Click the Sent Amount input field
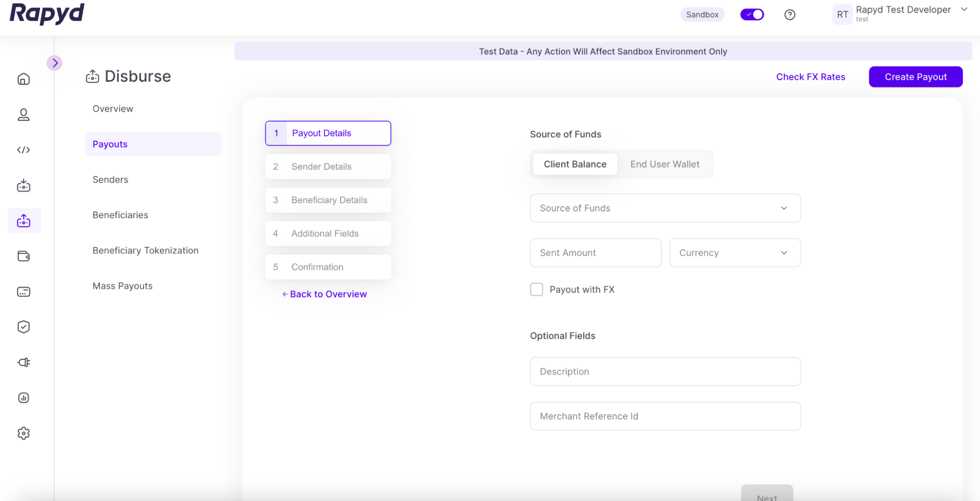 coord(595,253)
